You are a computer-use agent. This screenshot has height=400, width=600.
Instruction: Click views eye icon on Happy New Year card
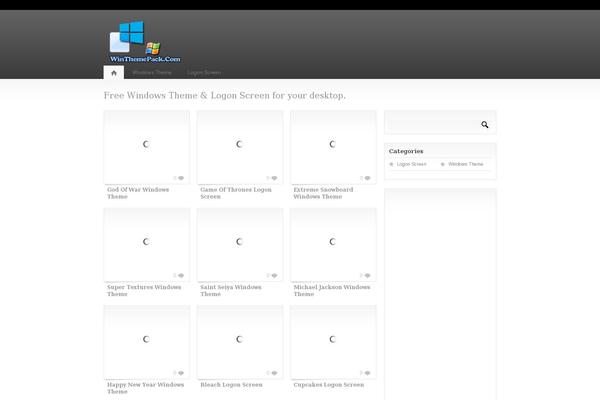click(x=181, y=373)
